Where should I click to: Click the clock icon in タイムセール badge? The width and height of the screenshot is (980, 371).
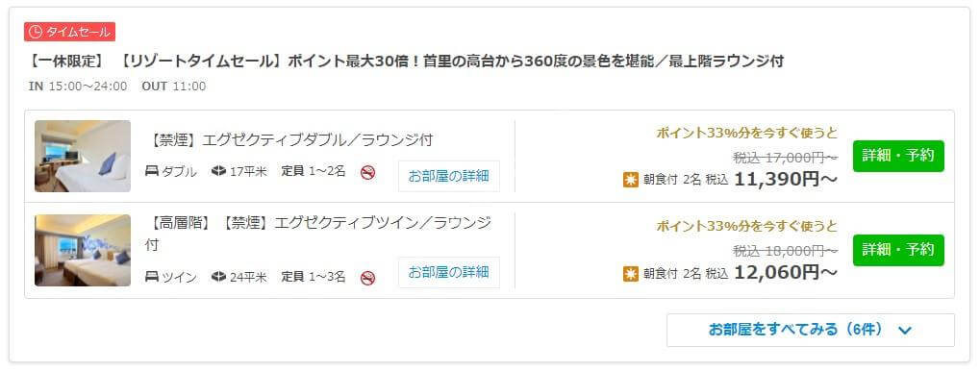[36, 32]
